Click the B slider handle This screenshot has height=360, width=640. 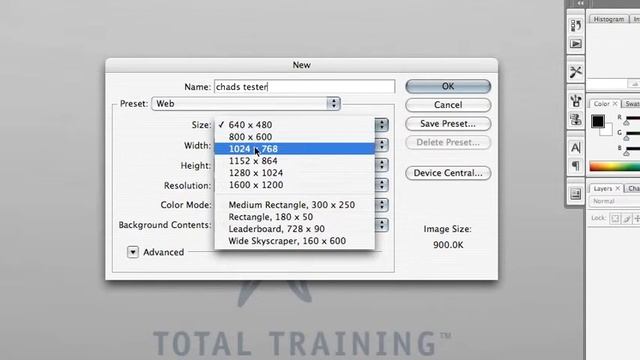tap(626, 153)
